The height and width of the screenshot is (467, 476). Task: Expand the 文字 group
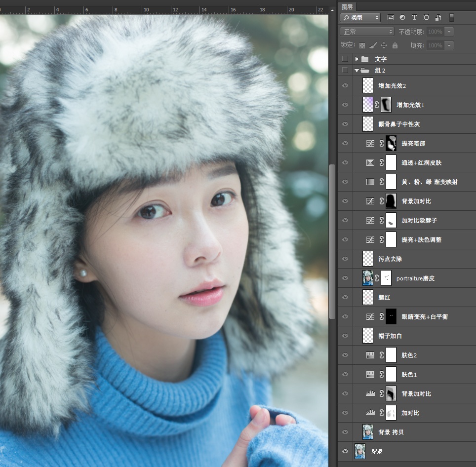357,59
